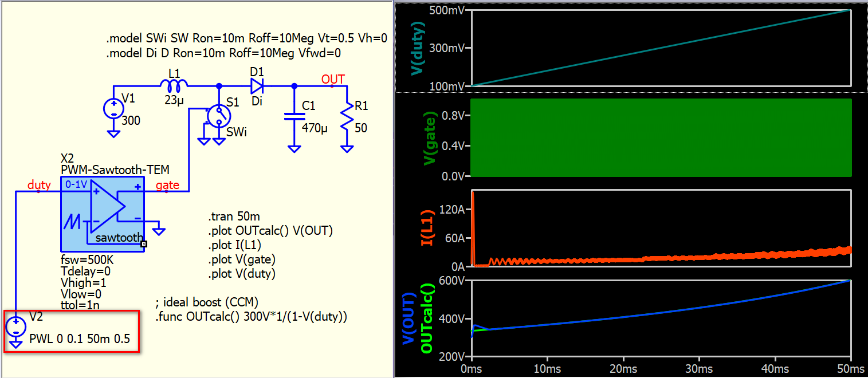868x378 pixels.
Task: Click the S1 switch symbol
Action: click(x=218, y=115)
